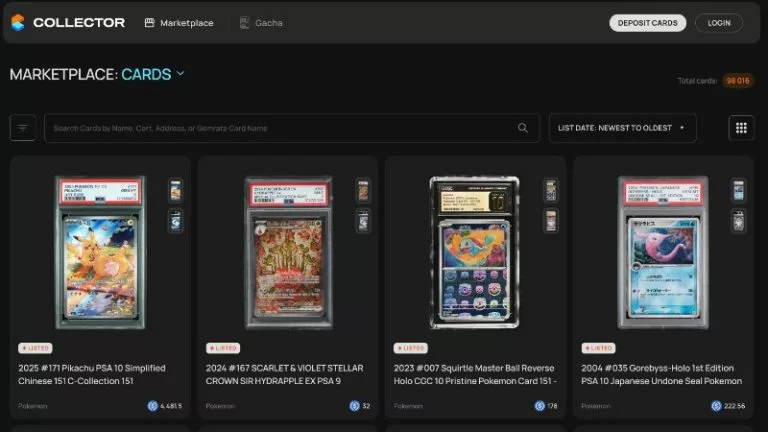The width and height of the screenshot is (768, 432).
Task: Click 'Pokemon' label under Pikachu card
Action: click(33, 406)
